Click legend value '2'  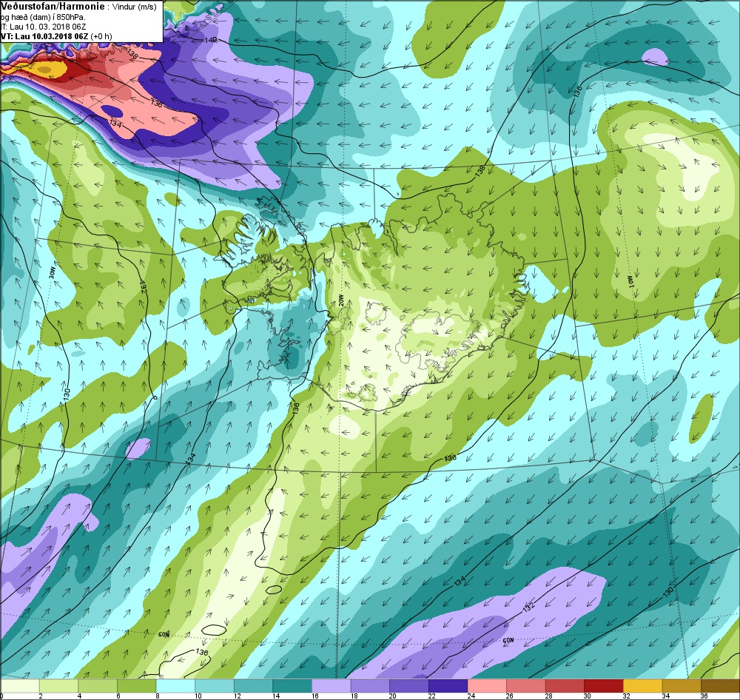(41, 696)
